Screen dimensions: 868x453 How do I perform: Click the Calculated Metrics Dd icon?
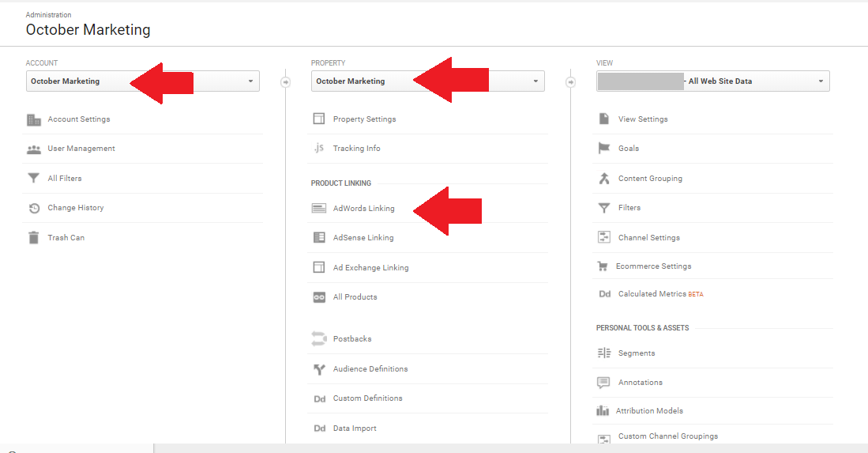(604, 294)
